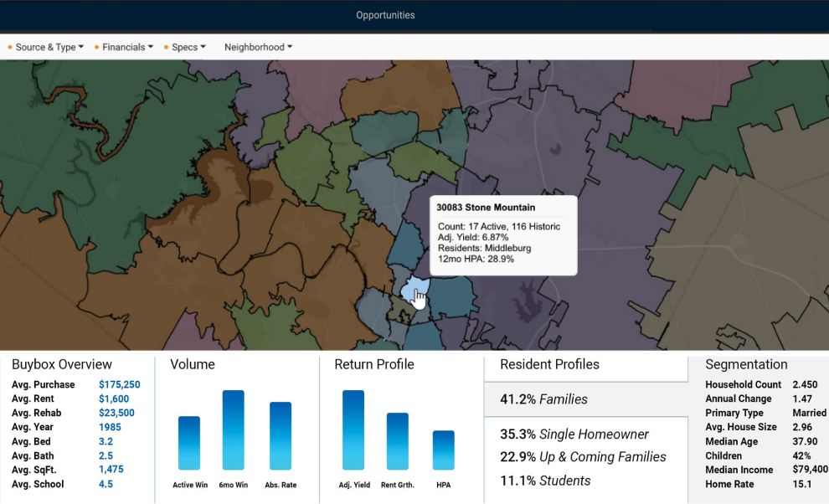Select the 11.1% Students profile

click(546, 481)
